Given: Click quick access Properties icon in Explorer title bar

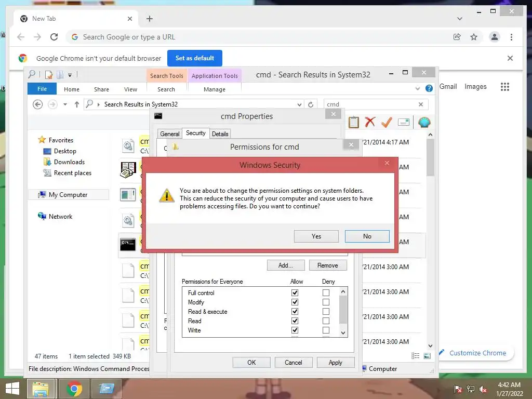Looking at the screenshot, I should (x=49, y=75).
